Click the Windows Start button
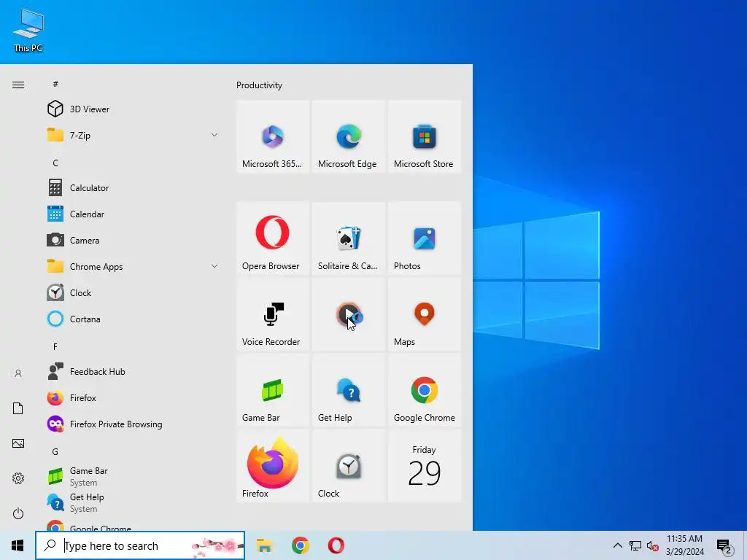Image resolution: width=747 pixels, height=560 pixels. (18, 545)
